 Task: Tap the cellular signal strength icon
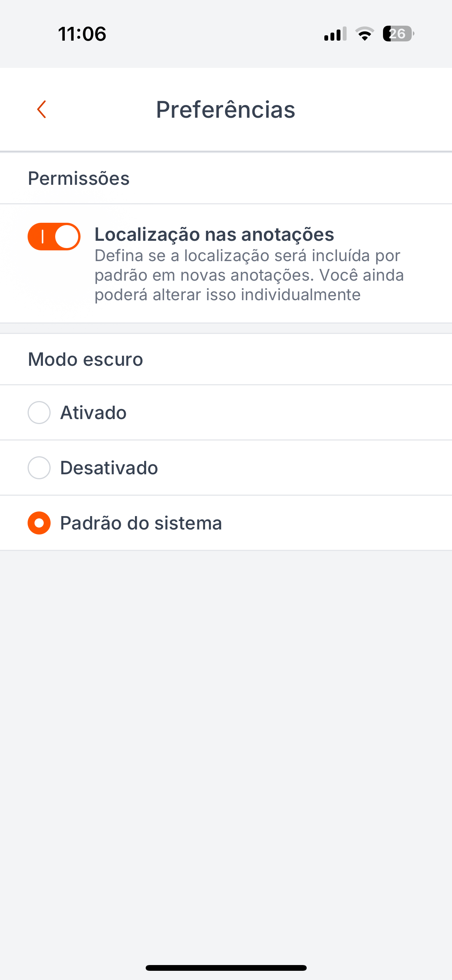pos(335,34)
